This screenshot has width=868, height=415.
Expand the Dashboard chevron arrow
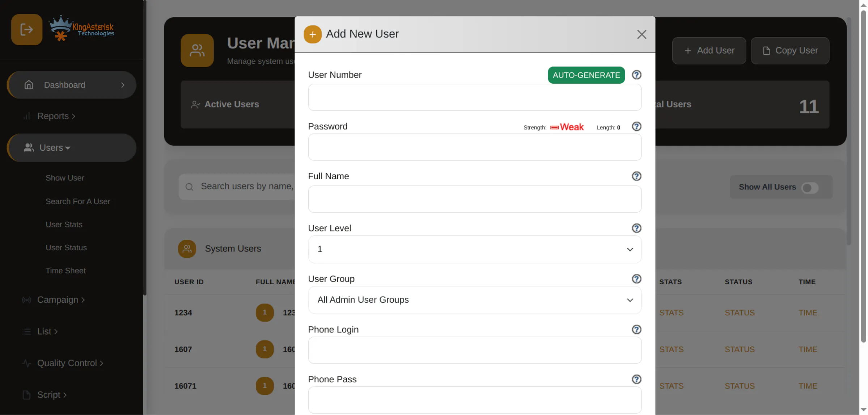(x=123, y=85)
